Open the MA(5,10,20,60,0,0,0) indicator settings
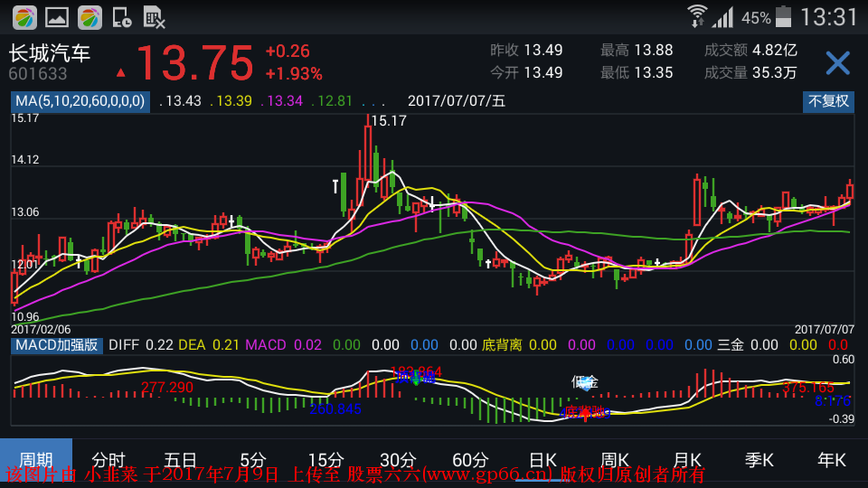 (80, 101)
